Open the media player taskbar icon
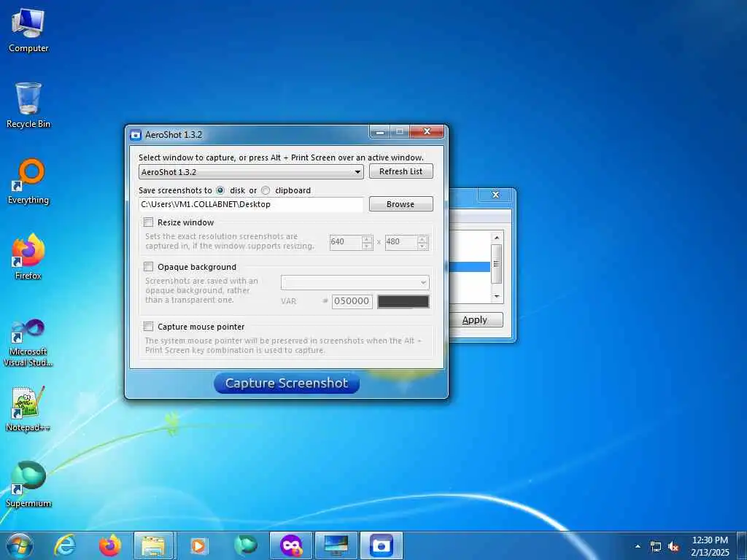This screenshot has width=747, height=560. [x=198, y=545]
